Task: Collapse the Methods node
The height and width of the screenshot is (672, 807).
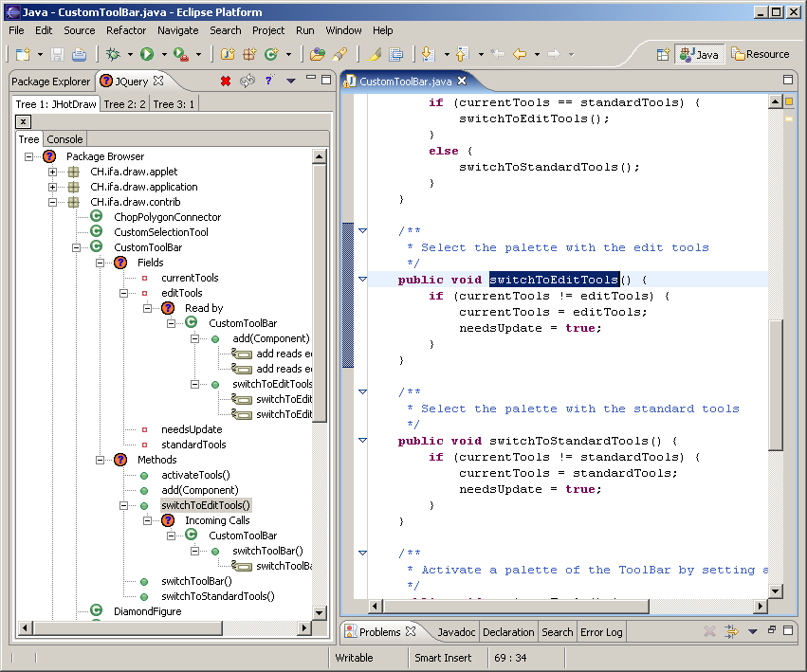Action: pos(100,460)
